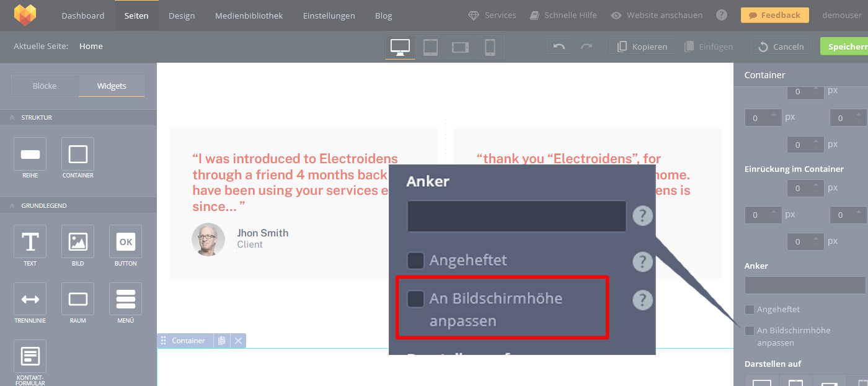
Task: Click the undo arrow icon
Action: pyautogui.click(x=559, y=47)
